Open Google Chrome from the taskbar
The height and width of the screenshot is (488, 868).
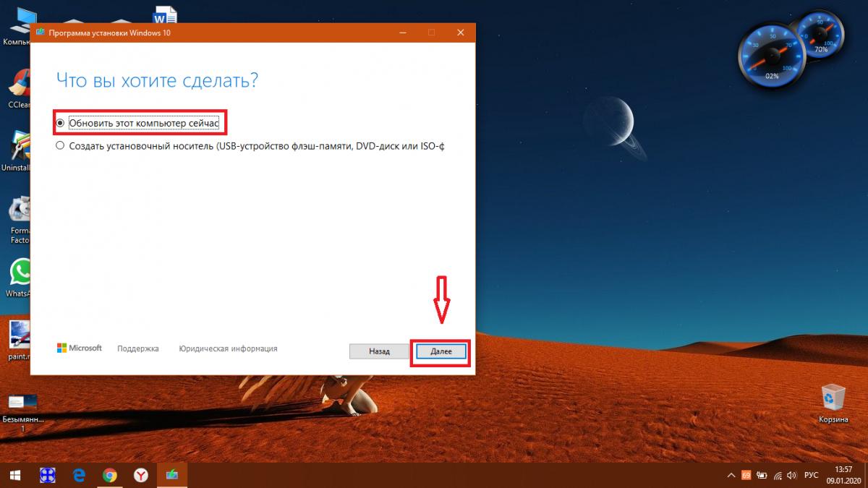point(110,475)
